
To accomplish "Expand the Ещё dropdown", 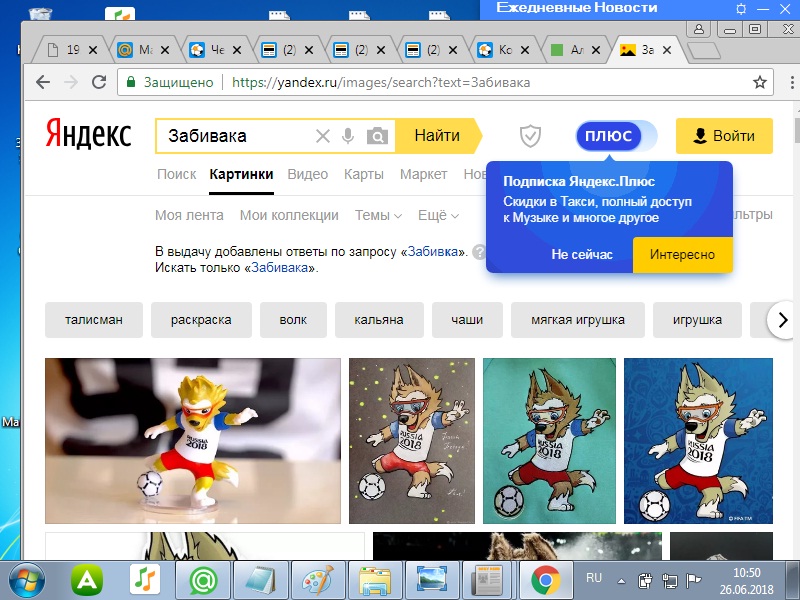I will pyautogui.click(x=438, y=215).
